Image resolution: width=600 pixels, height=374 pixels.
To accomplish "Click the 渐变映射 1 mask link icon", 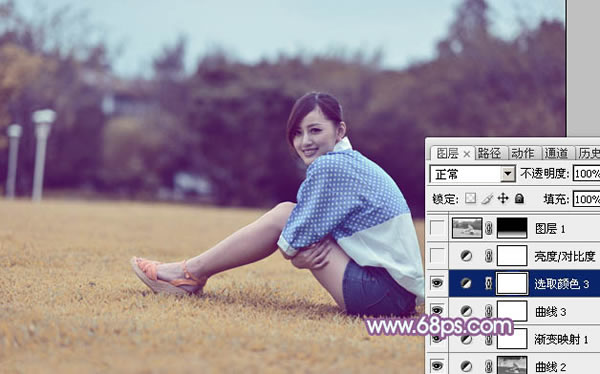I will click(489, 339).
